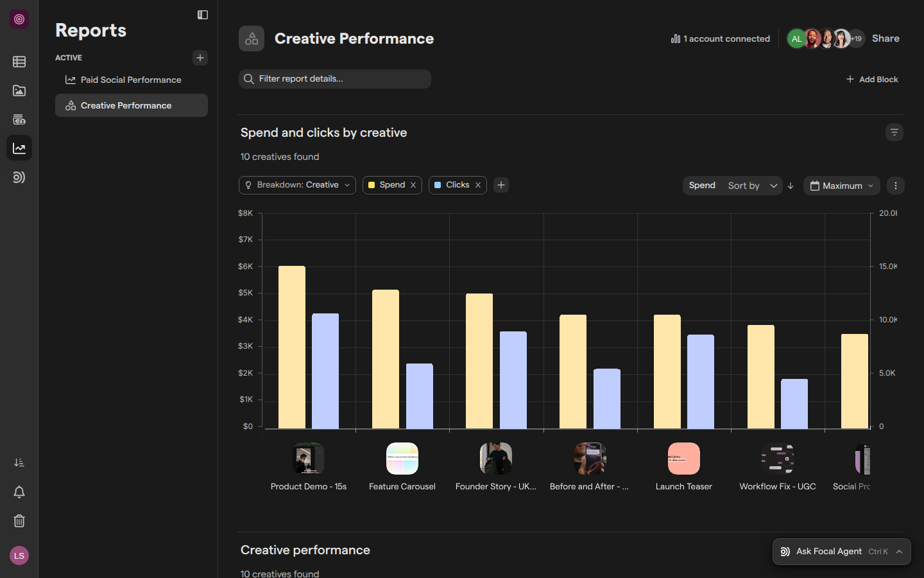Select the Product Demo - 15s thumbnail
The image size is (924, 578).
point(309,459)
